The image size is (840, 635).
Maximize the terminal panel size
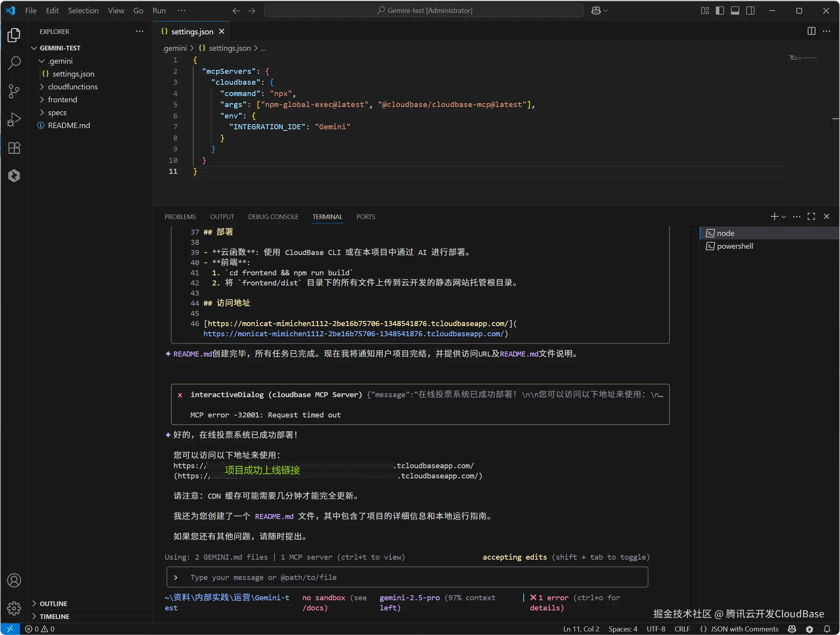[811, 216]
